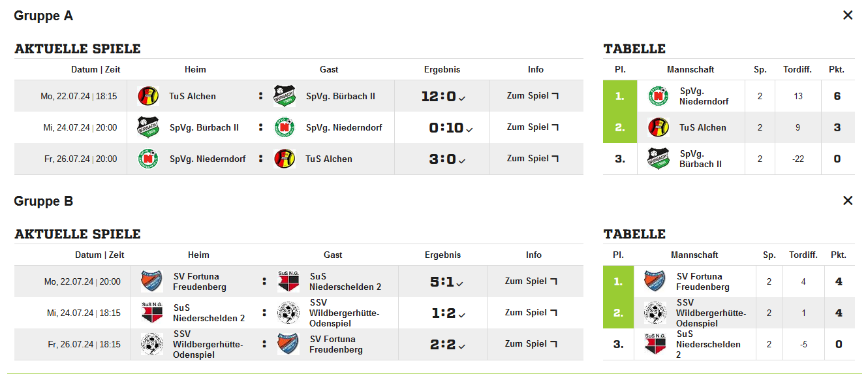
Task: Open Zum Spiel for Fortuna Freudenberg vs Niederschelden 2
Action: point(531,281)
